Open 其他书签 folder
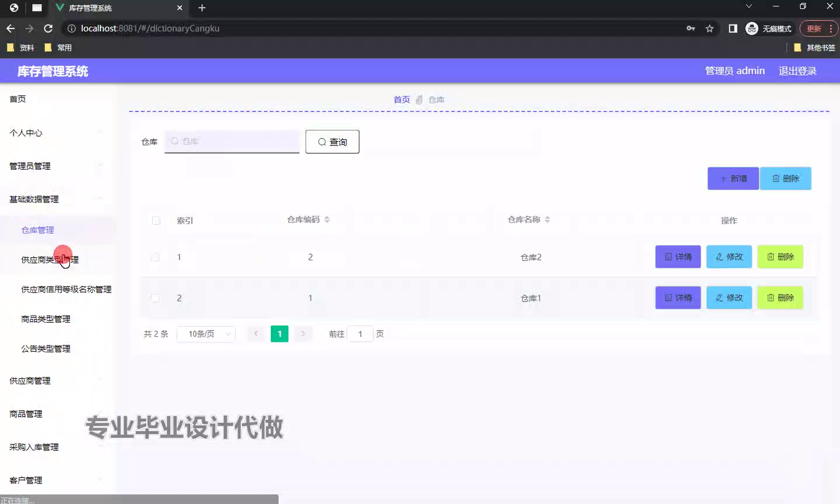 [815, 48]
